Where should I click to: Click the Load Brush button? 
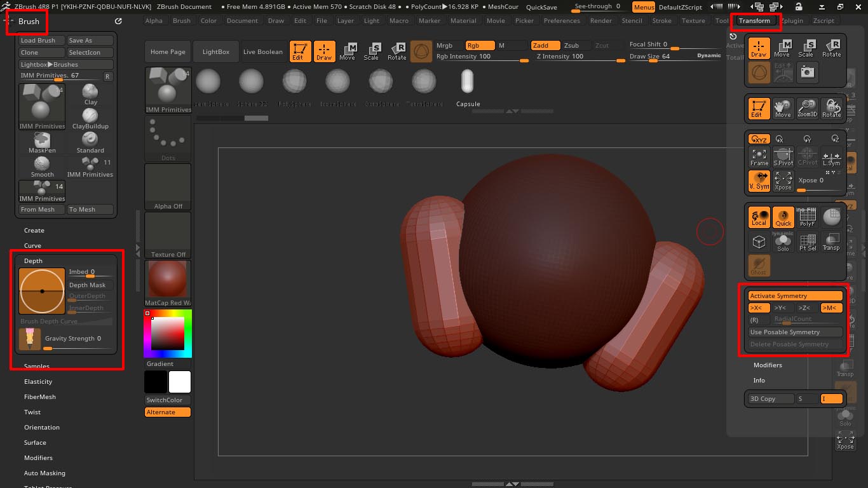(x=38, y=41)
